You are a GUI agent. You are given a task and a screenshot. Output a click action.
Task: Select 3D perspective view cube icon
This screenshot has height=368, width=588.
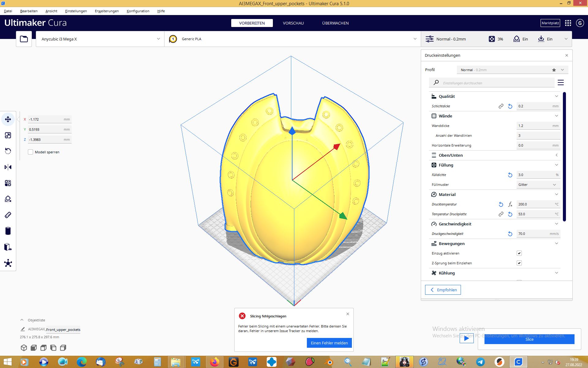tap(24, 348)
